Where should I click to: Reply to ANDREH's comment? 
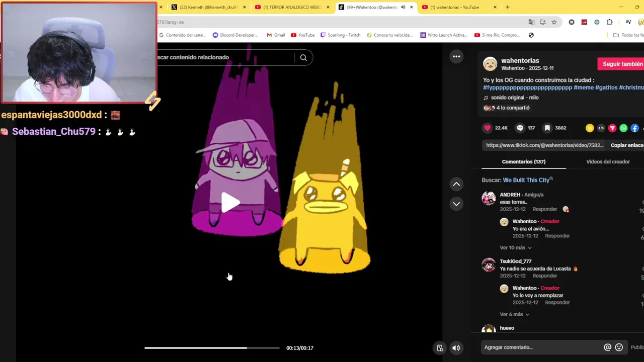click(x=545, y=209)
